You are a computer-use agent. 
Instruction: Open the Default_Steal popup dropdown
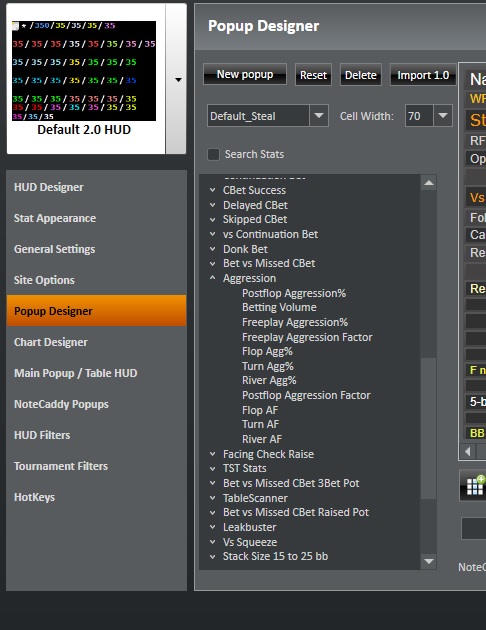pos(319,116)
